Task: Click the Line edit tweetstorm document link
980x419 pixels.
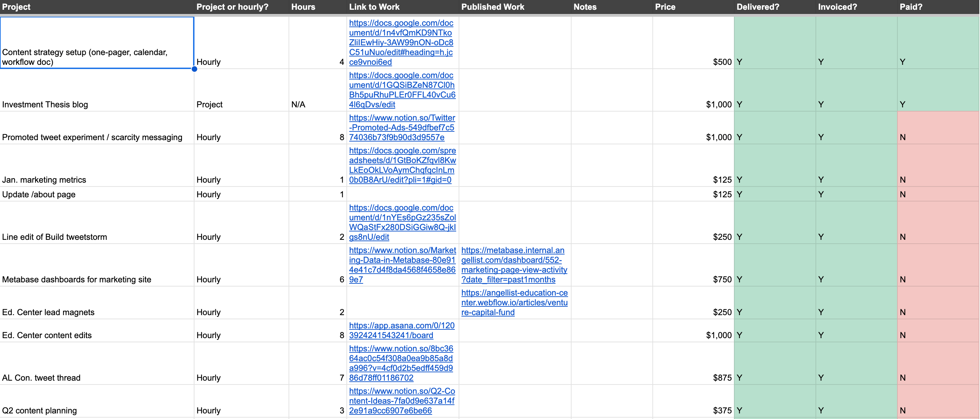Action: tap(402, 222)
